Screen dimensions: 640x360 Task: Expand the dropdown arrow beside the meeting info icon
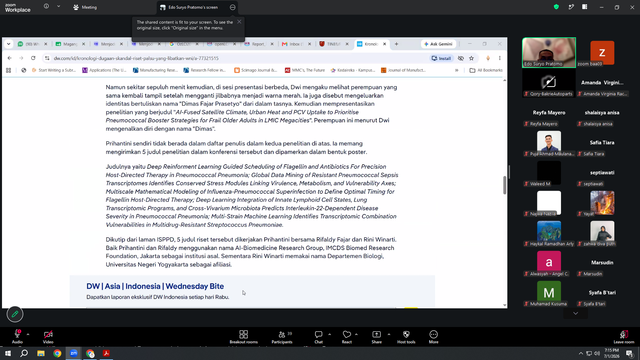tap(58, 7)
